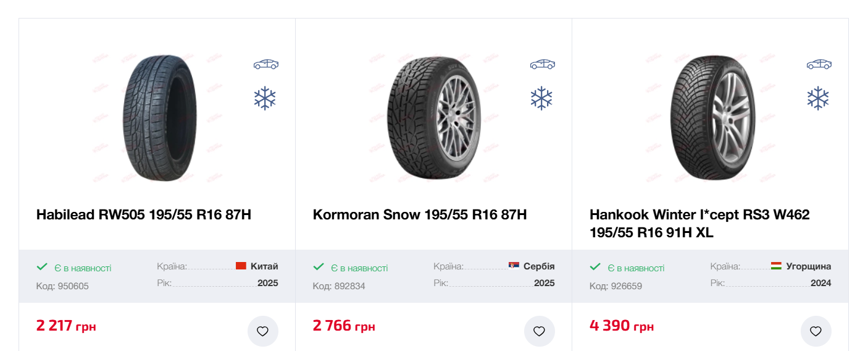868x351 pixels.
Task: Open Habilead RW505 195/55 R16 87H title link
Action: click(144, 215)
